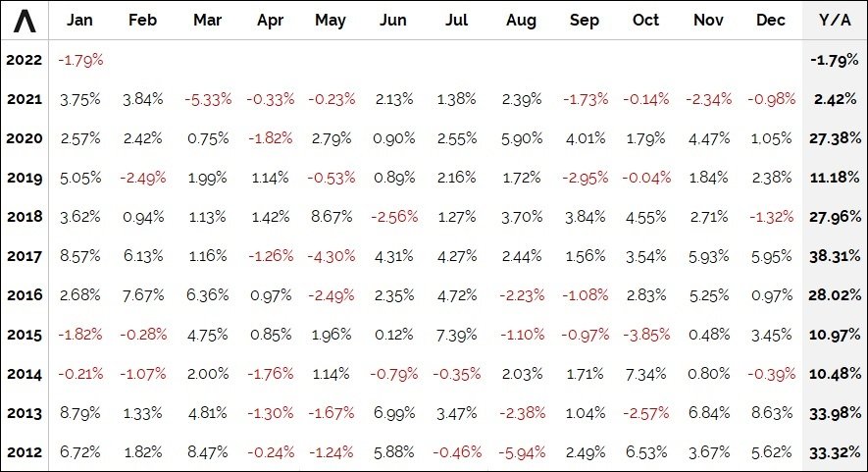Select the October 2014 value 7.34%

tap(646, 374)
